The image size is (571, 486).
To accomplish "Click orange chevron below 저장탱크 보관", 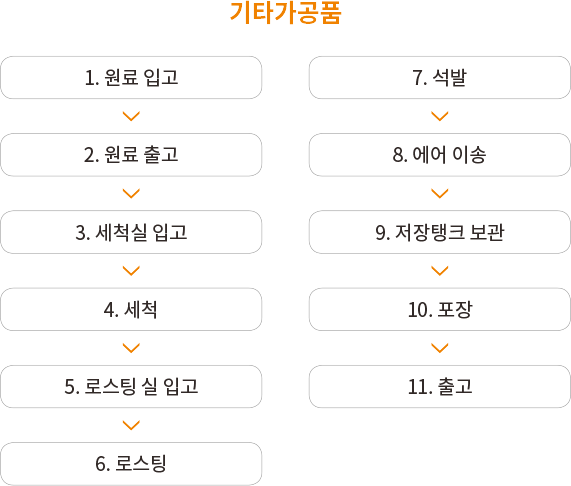I will point(440,271).
